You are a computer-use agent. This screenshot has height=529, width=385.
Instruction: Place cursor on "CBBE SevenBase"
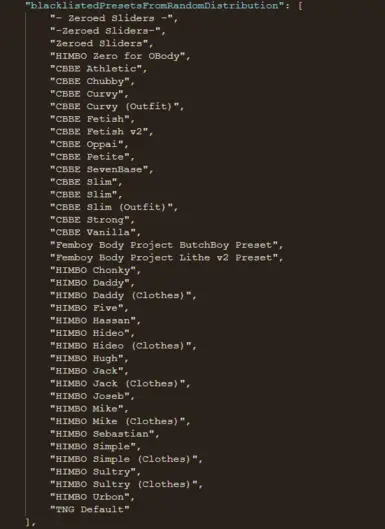[x=102, y=169]
